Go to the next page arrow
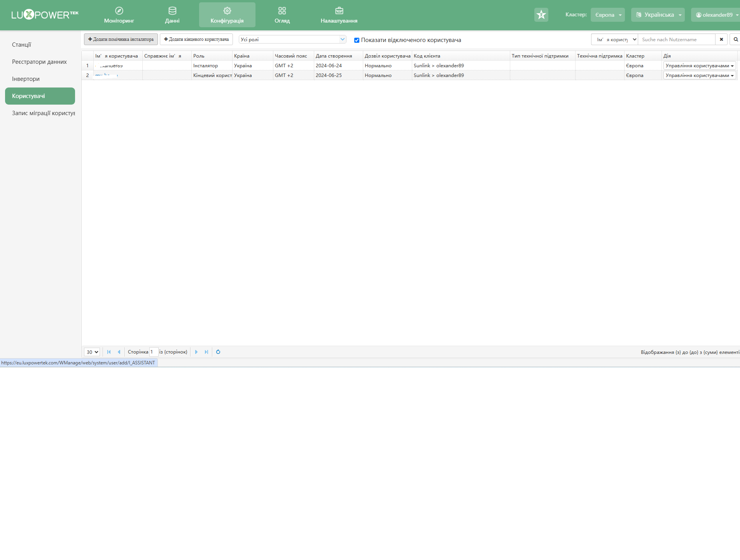 tap(196, 352)
